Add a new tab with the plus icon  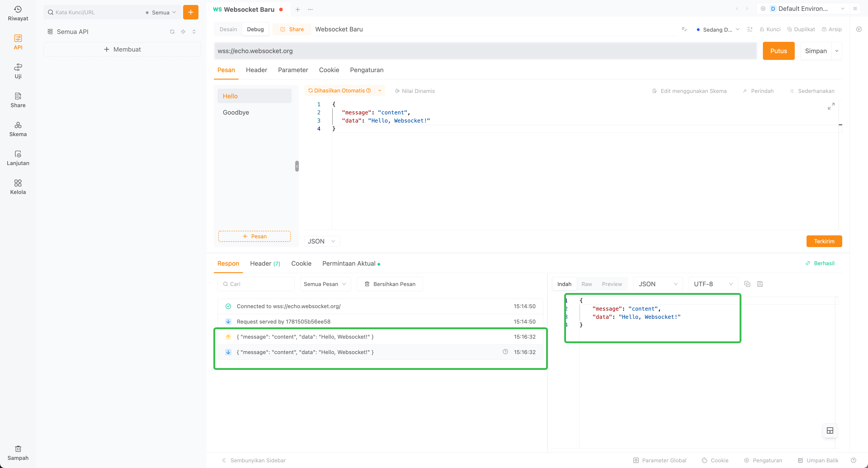(x=297, y=9)
